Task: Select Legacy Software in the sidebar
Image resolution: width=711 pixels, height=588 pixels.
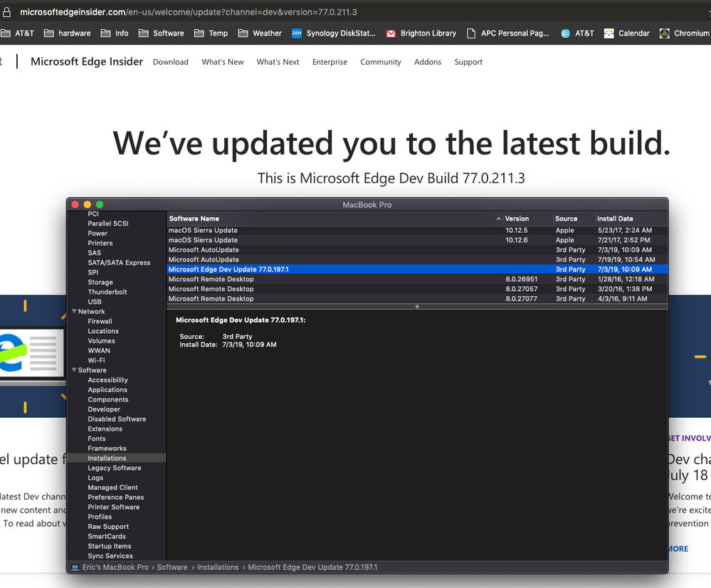Action: [115, 467]
